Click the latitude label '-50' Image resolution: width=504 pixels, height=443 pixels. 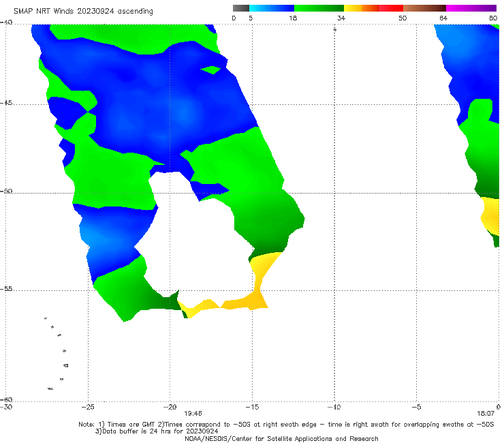[6, 191]
